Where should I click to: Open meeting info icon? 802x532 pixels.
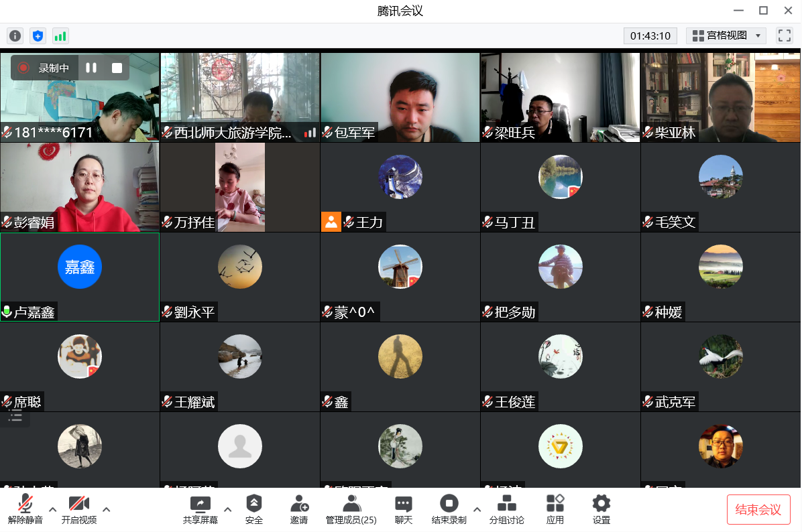pos(15,36)
